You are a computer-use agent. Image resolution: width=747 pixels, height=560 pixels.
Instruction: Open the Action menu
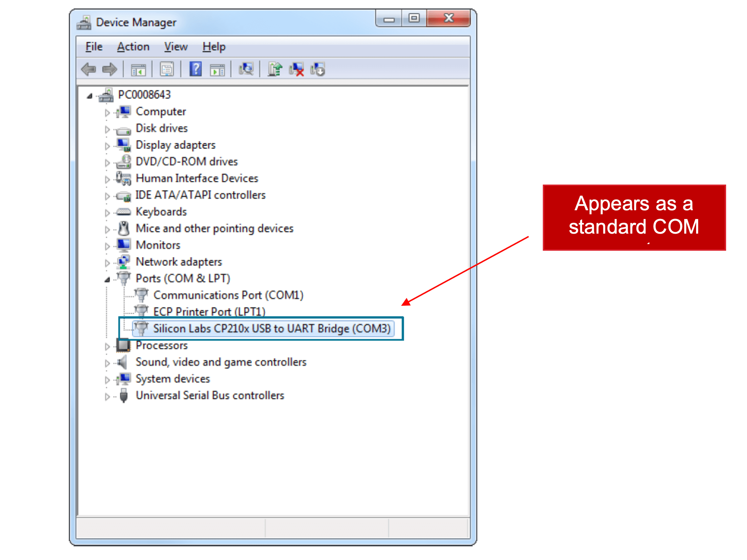pyautogui.click(x=133, y=46)
